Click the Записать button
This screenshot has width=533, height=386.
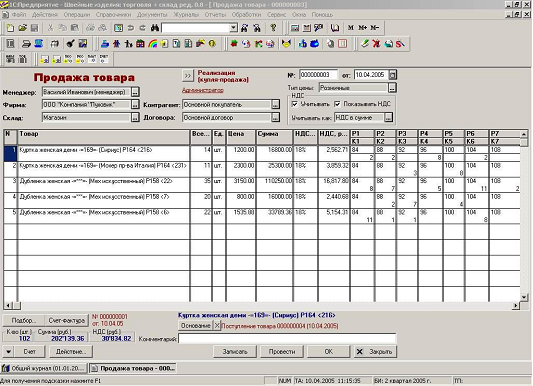(235, 352)
